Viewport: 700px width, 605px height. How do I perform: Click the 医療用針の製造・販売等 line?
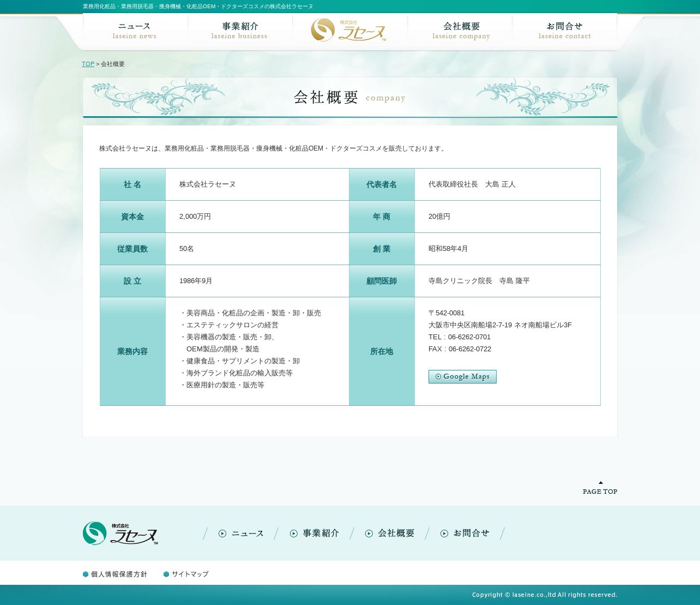(222, 385)
